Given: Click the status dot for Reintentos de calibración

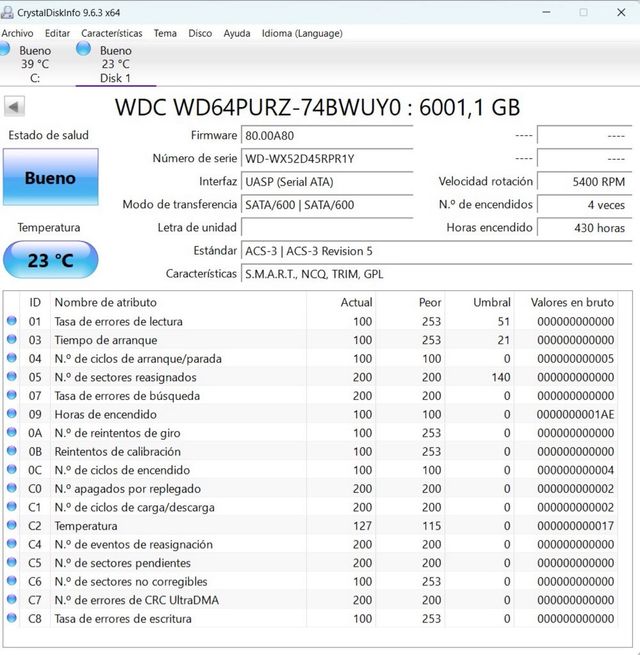Looking at the screenshot, I should tap(12, 451).
